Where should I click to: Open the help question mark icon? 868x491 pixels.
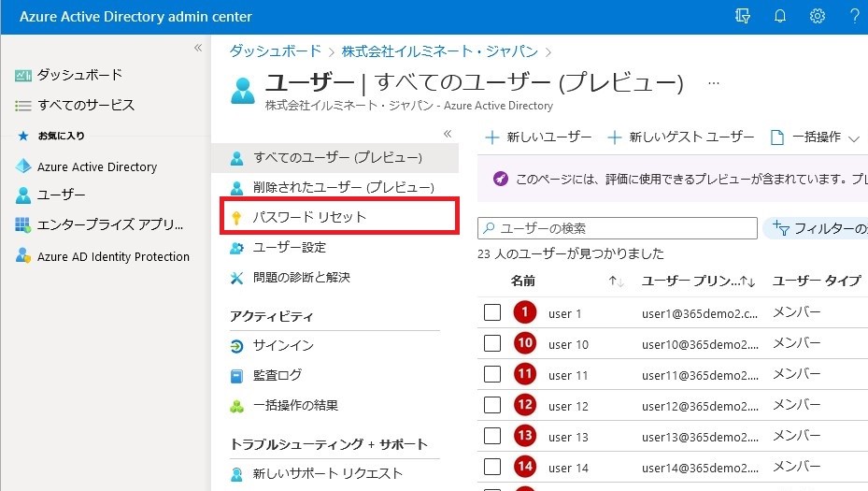(855, 17)
